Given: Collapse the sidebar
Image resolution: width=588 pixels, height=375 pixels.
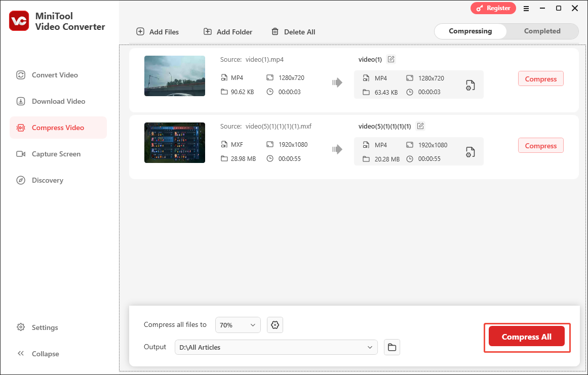Looking at the screenshot, I should click(x=38, y=354).
